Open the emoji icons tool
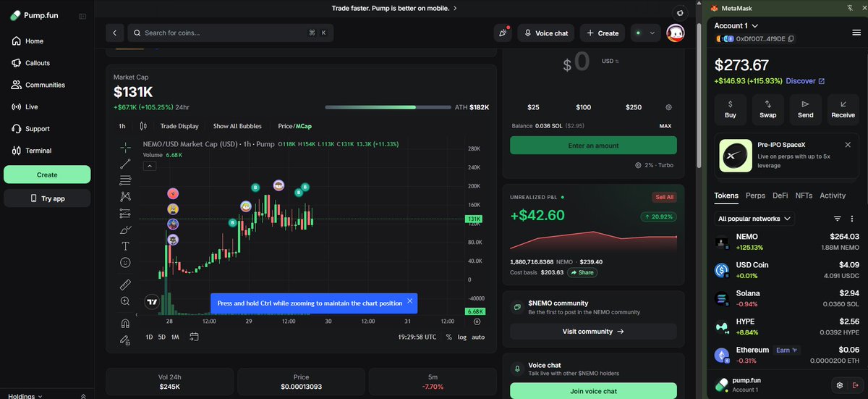This screenshot has width=868, height=399. point(125,262)
